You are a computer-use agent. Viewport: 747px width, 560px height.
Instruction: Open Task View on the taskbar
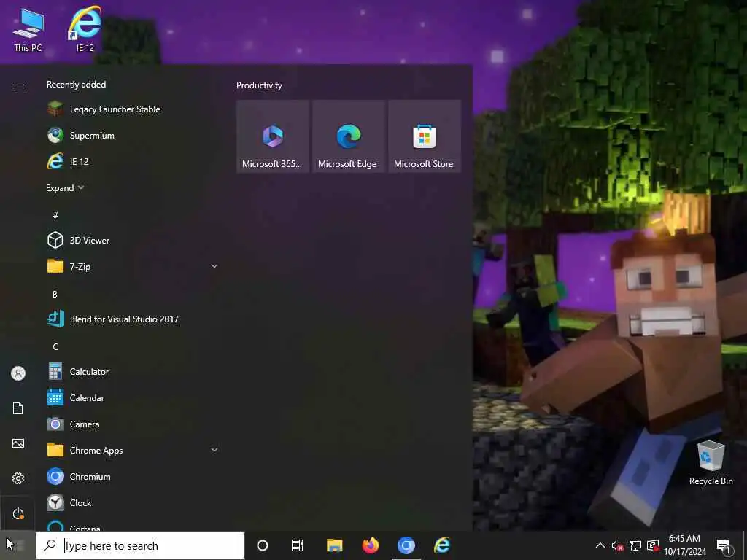(x=298, y=545)
